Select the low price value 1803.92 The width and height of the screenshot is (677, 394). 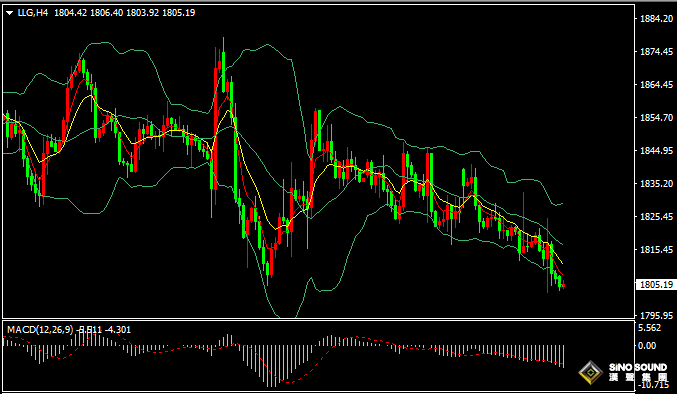142,13
